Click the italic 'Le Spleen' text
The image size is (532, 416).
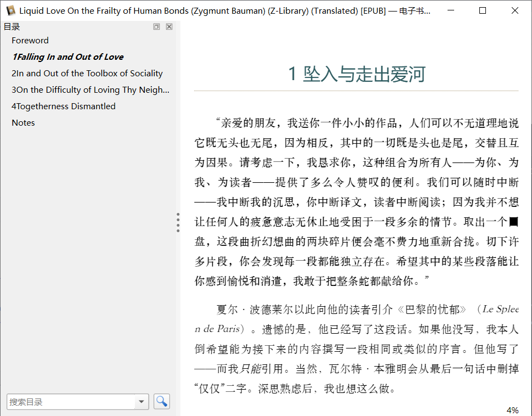tap(500, 309)
